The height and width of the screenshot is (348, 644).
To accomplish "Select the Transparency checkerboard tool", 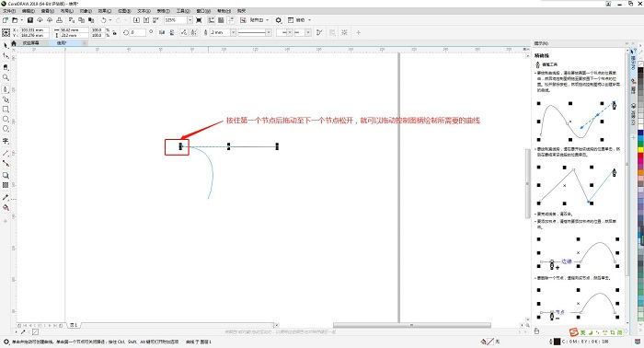I will click(6, 185).
